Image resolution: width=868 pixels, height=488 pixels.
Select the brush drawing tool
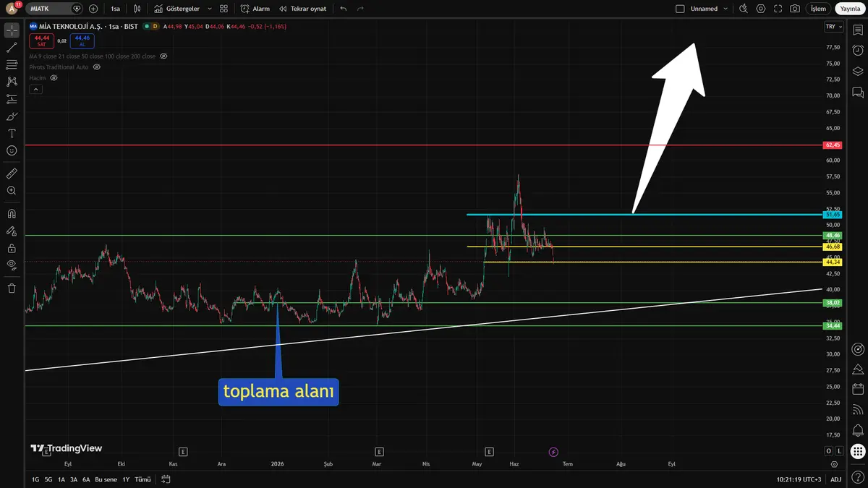coord(12,116)
